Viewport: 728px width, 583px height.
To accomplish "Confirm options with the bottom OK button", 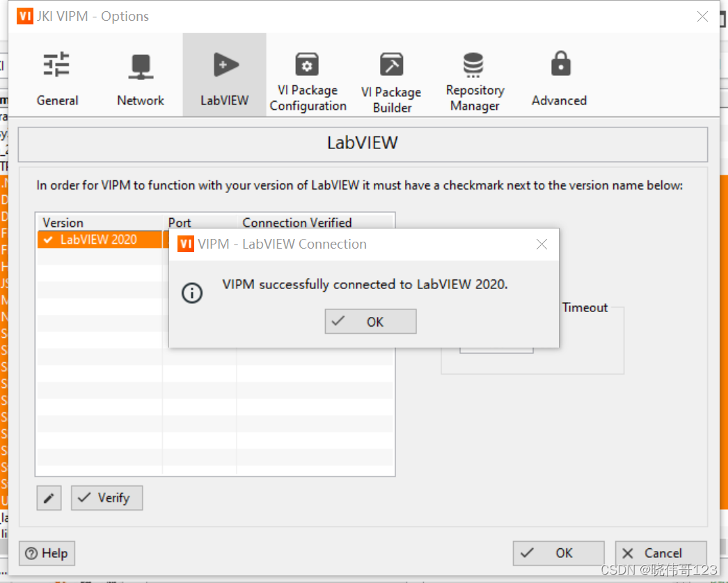I will click(559, 553).
